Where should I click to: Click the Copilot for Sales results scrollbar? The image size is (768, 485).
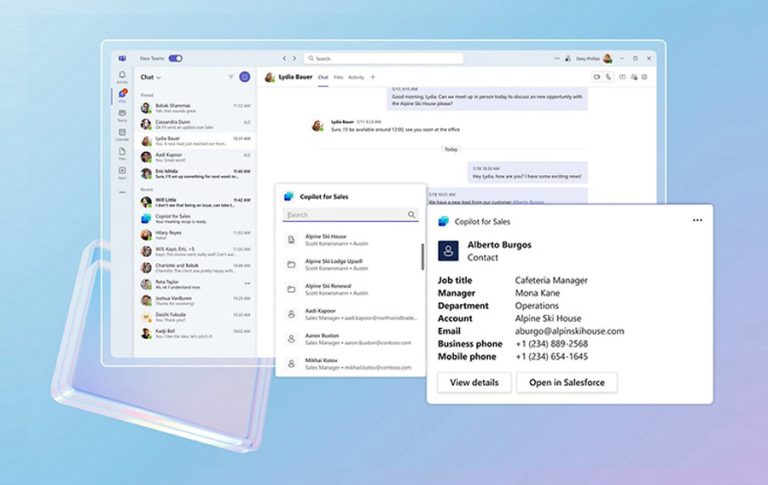point(422,258)
